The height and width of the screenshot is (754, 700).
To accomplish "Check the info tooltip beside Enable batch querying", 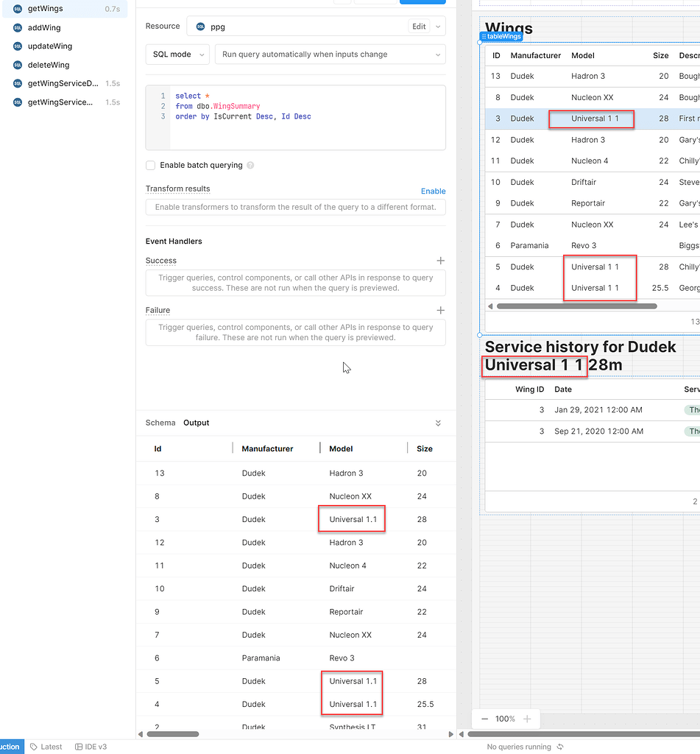I will point(250,165).
